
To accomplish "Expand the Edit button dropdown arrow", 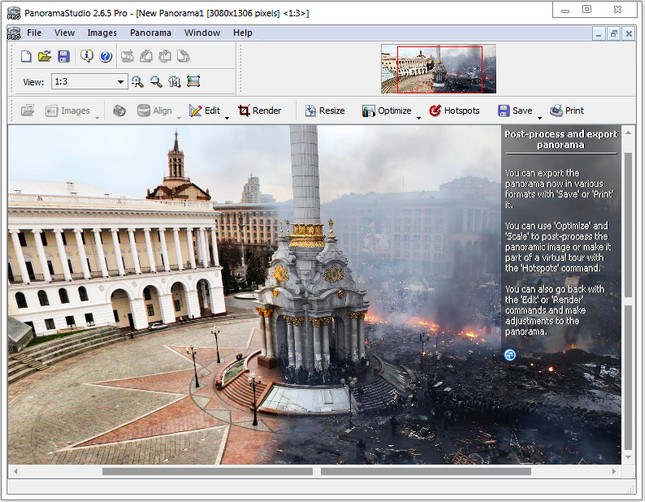I will coord(227,117).
